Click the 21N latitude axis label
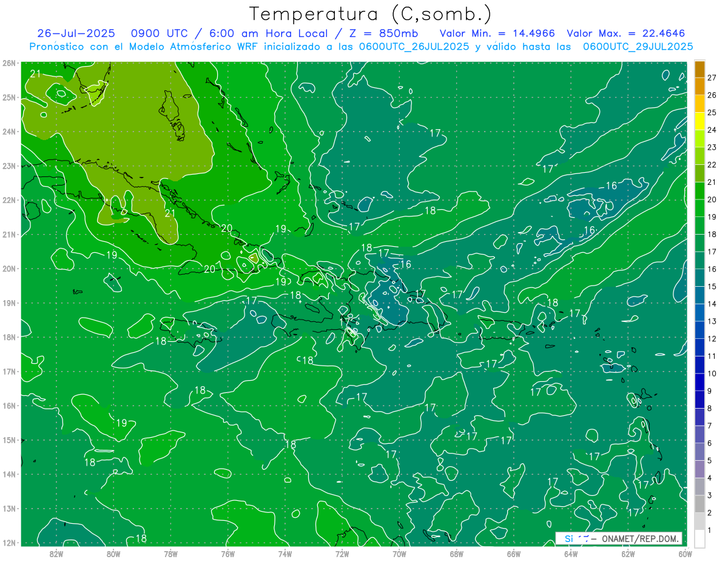Screen dimensions: 728x562 [x=8, y=235]
